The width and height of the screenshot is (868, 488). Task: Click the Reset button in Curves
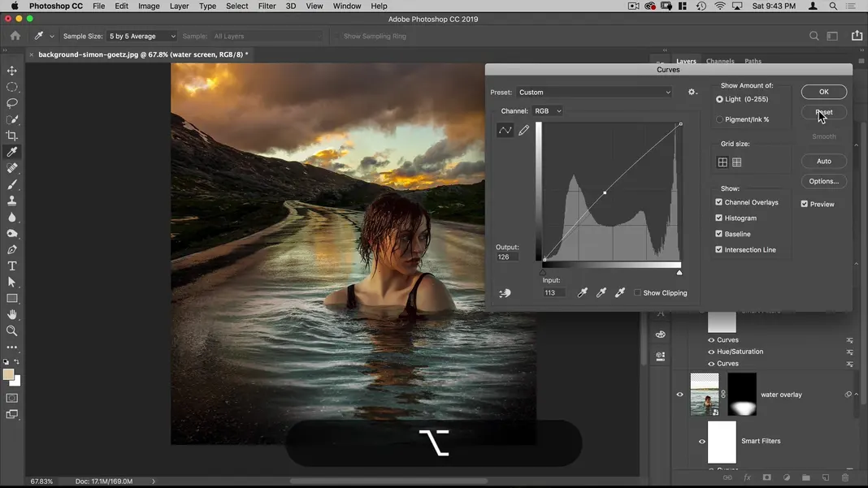[824, 112]
